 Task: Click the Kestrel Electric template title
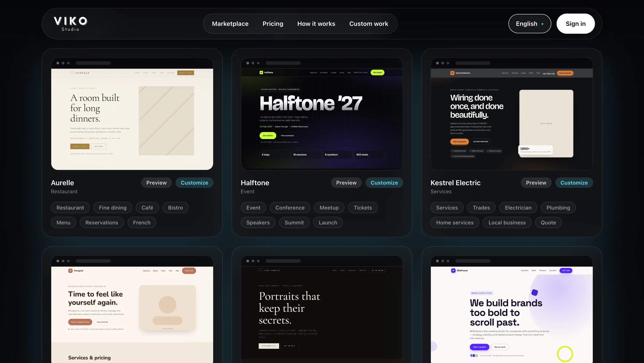tap(455, 183)
